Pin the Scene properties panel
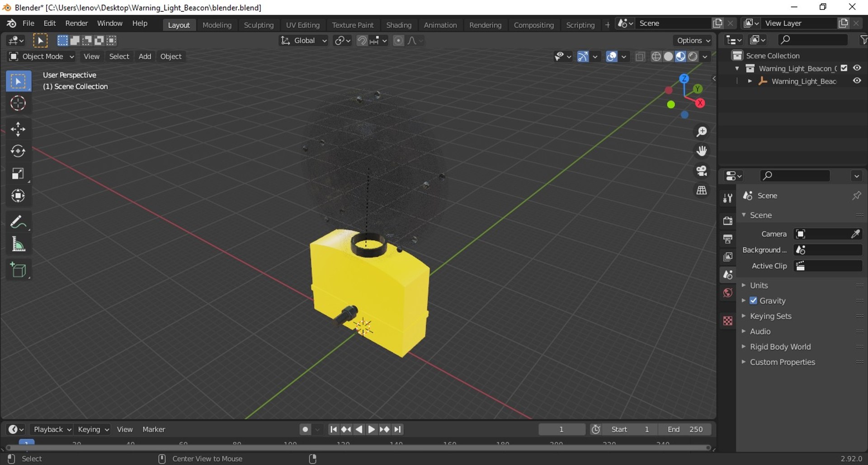Image resolution: width=868 pixels, height=465 pixels. pos(856,195)
